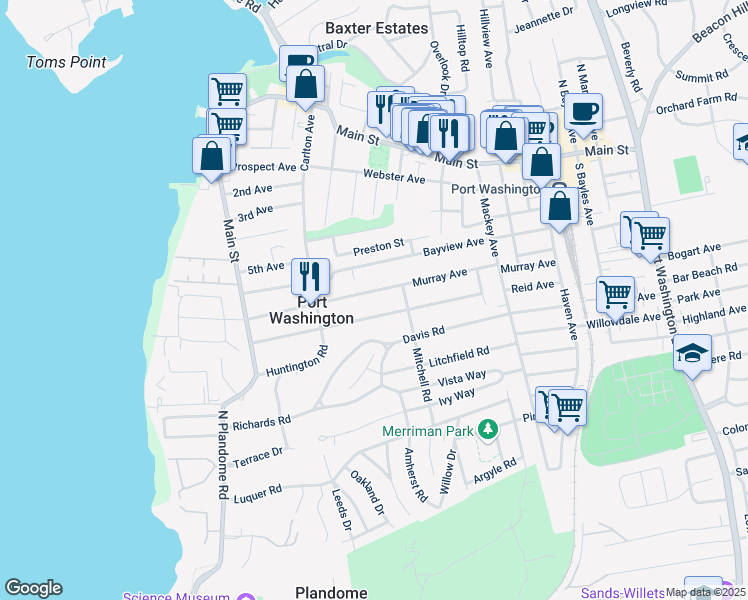
Task: Click the Orchard Farm Rd label
Action: coord(696,103)
